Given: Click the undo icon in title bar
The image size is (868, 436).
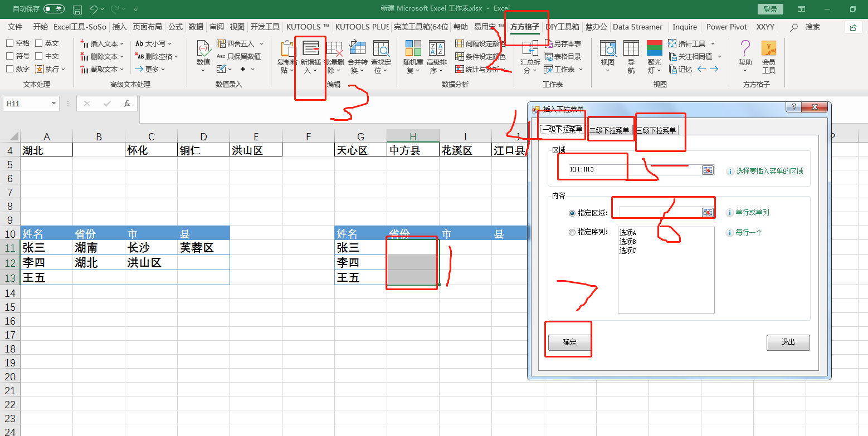Looking at the screenshot, I should pos(94,9).
